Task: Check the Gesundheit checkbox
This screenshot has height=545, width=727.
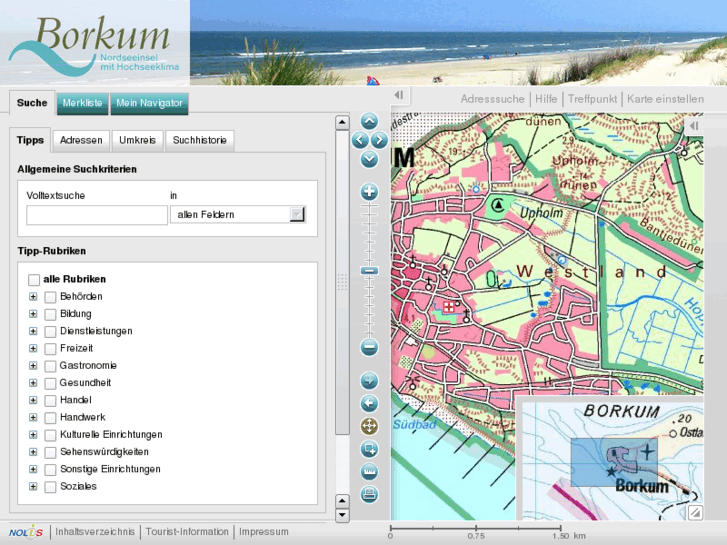Action: 50,383
